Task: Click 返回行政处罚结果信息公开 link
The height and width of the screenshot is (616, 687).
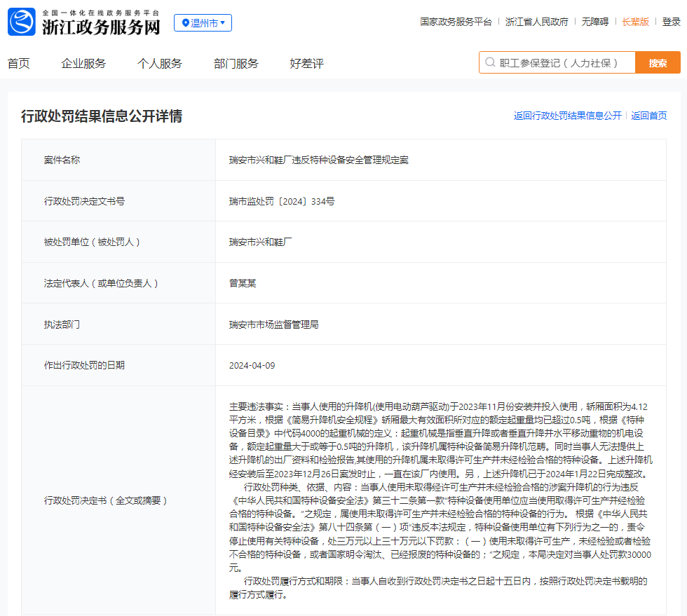Action: coord(567,116)
